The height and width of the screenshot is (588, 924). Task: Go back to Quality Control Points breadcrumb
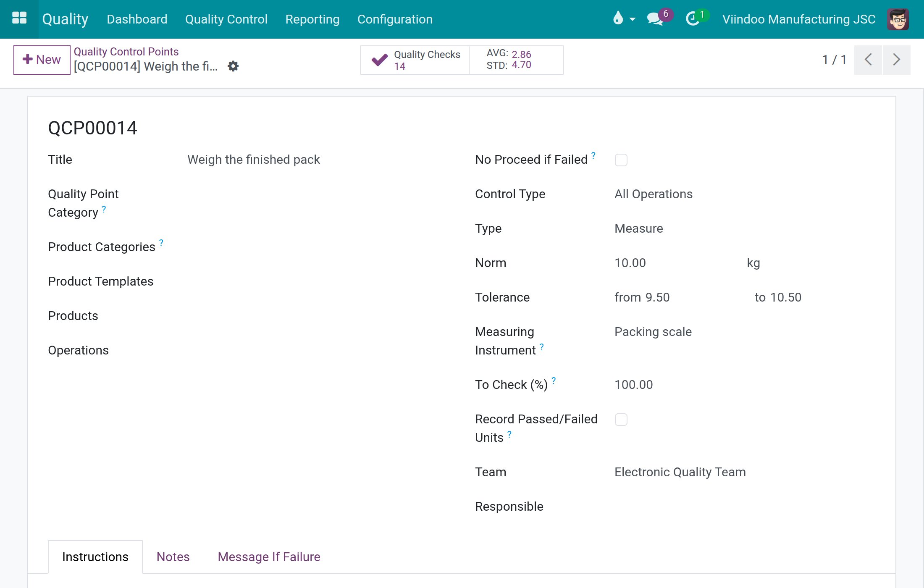coord(126,52)
